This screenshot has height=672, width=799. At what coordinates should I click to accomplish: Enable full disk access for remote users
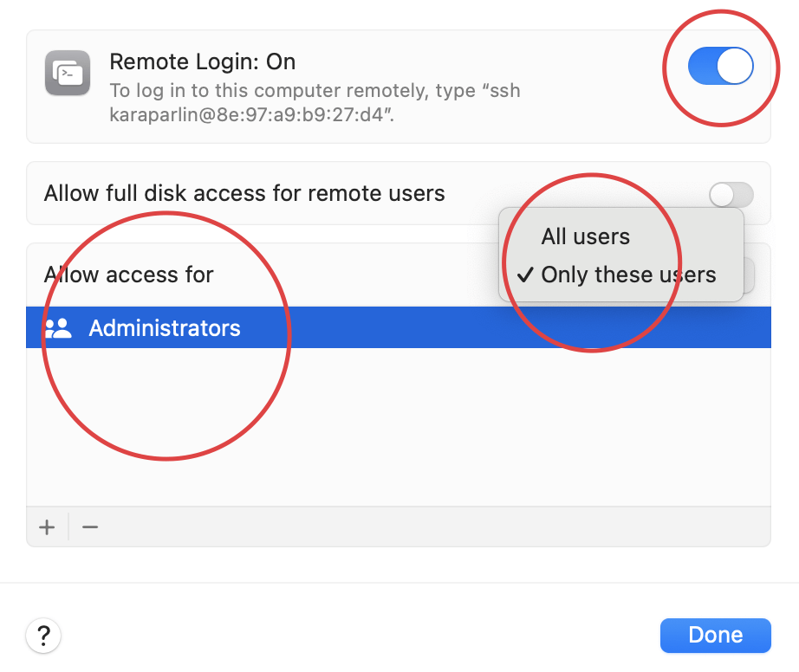point(731,195)
